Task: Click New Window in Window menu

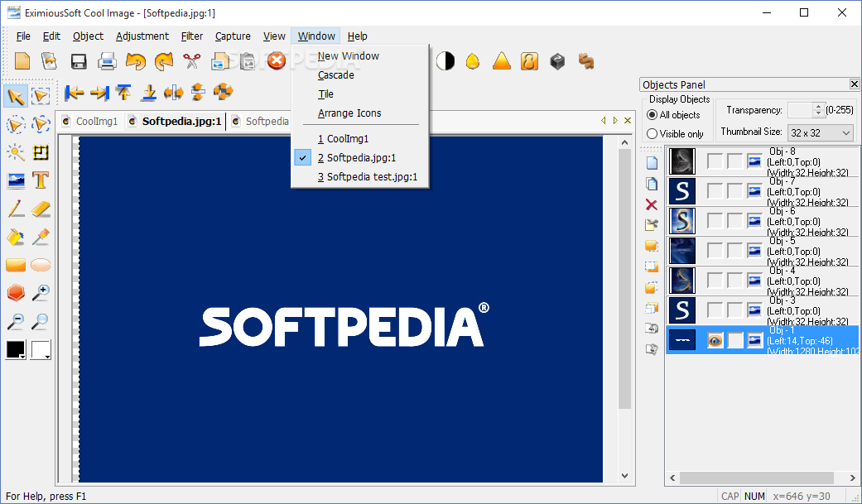Action: click(348, 56)
